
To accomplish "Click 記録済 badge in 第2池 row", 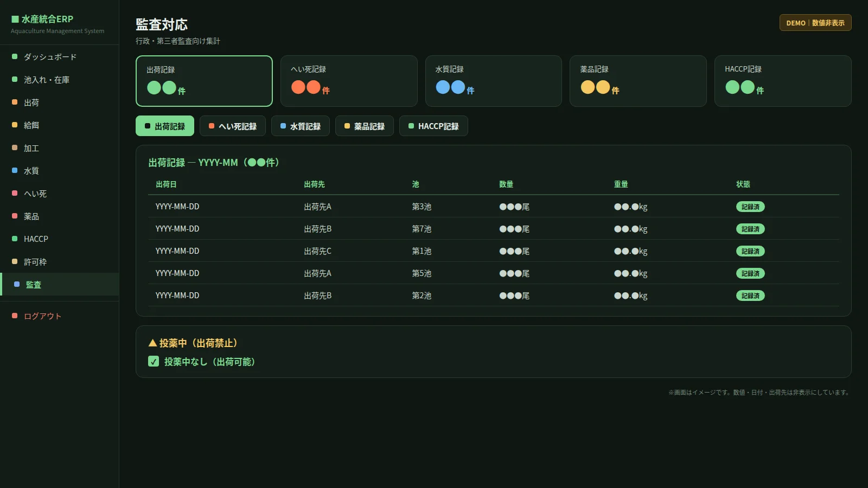I will [x=750, y=296].
